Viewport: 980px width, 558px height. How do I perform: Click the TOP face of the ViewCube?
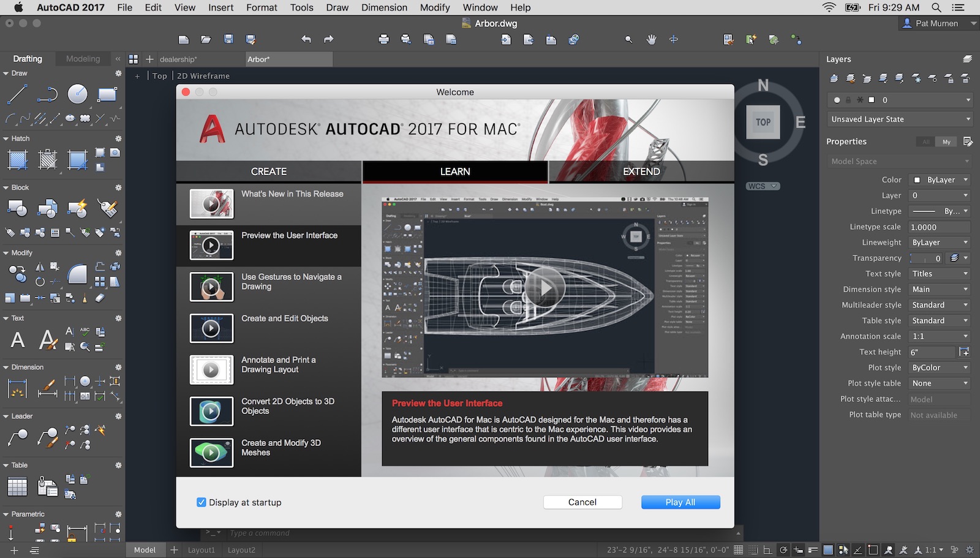coord(763,122)
